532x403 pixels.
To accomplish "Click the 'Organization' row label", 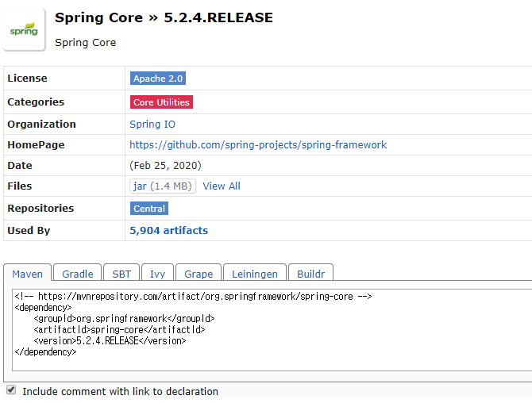I will pyautogui.click(x=42, y=125).
